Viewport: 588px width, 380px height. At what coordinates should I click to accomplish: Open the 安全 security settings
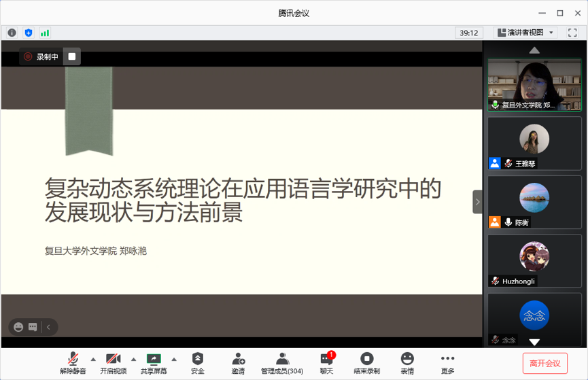click(x=197, y=363)
